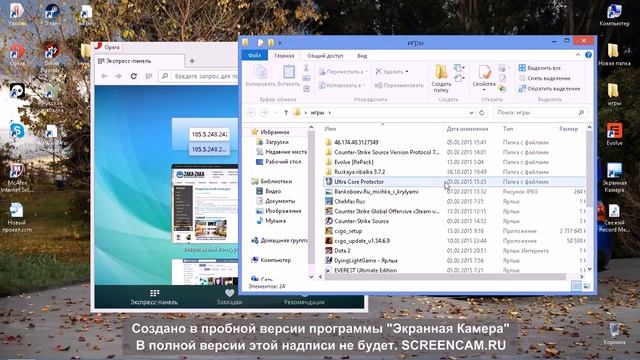
Task: Select Загрузки in navigation pane
Action: point(272,142)
